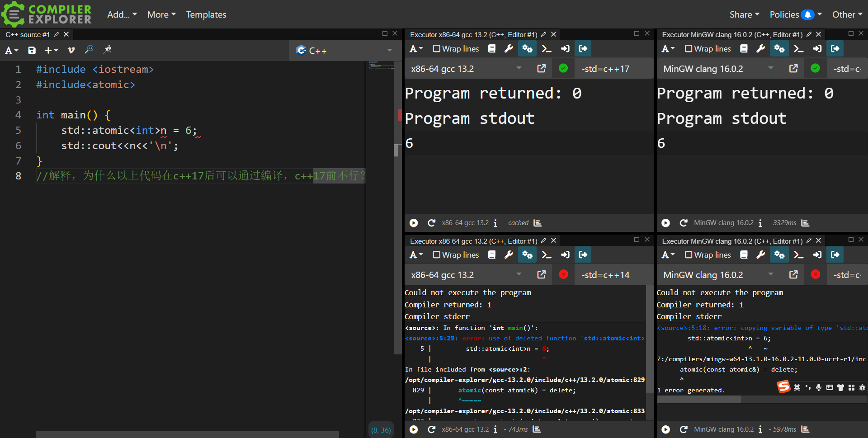Show timing chart icon in top clang status bar
Viewport: 868px width, 438px height.
[805, 223]
